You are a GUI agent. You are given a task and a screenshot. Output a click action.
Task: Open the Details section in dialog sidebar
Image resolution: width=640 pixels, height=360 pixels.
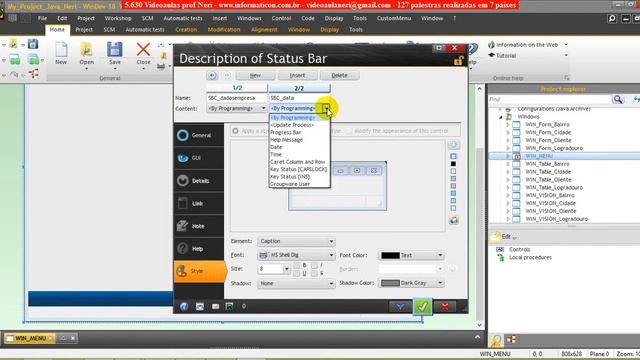(199, 180)
